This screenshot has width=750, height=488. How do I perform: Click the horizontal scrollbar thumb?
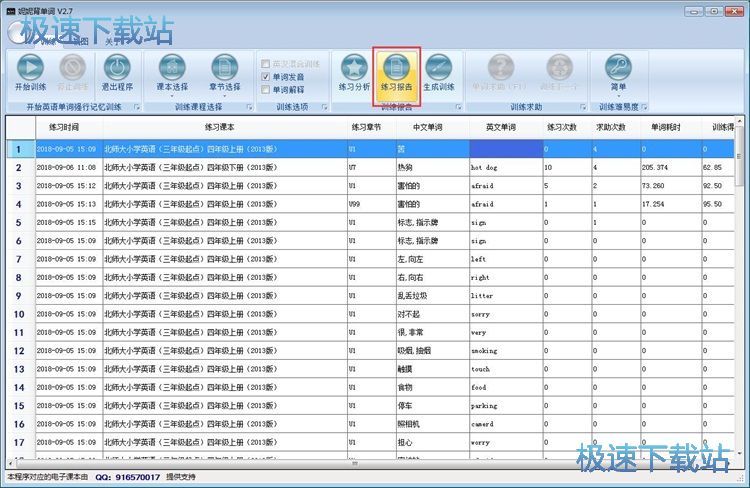tap(355, 463)
